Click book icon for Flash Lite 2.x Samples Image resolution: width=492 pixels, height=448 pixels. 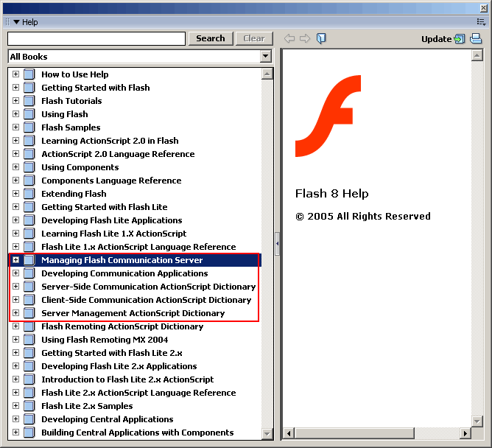tap(29, 406)
